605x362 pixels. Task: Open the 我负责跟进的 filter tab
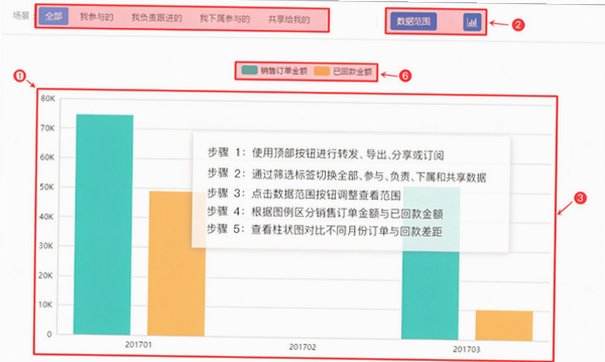pyautogui.click(x=157, y=17)
